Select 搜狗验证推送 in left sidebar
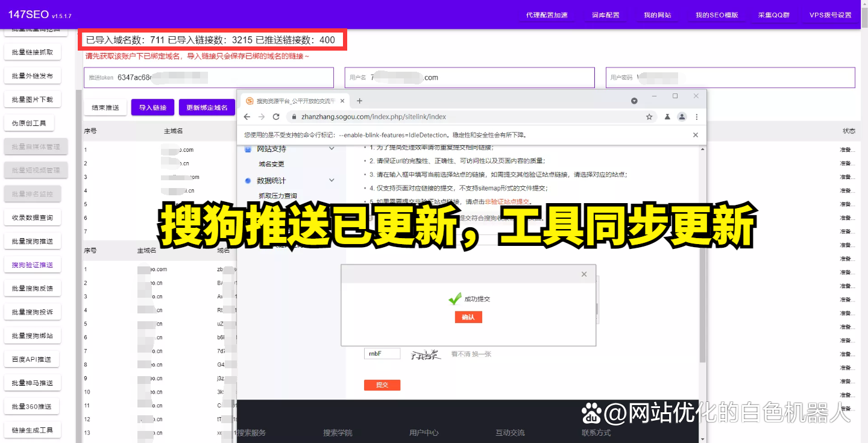Screen dimensions: 868x443 [x=33, y=265]
